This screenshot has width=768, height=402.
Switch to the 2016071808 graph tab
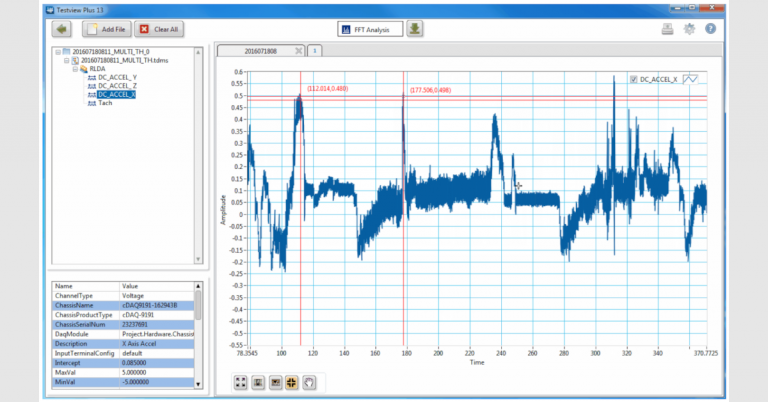[x=261, y=51]
